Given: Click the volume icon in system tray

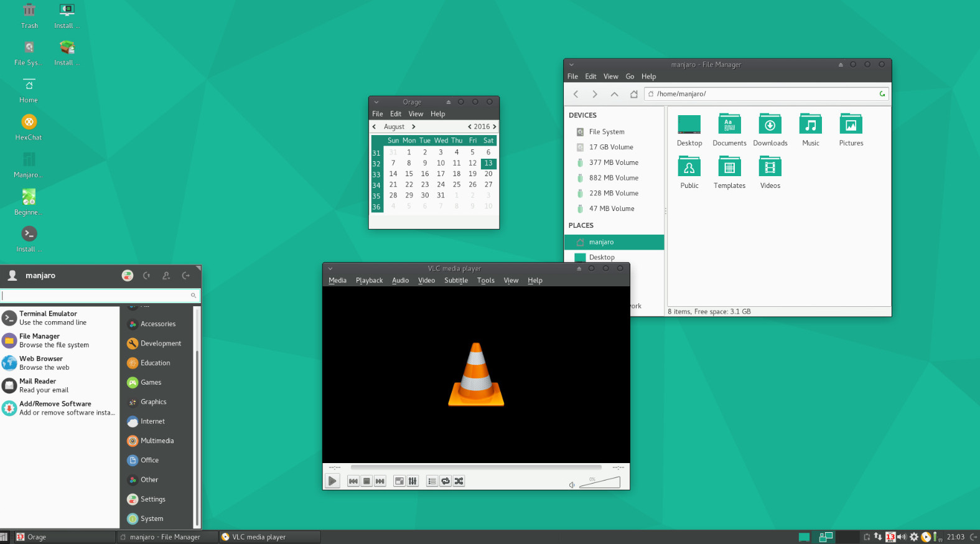Looking at the screenshot, I should click(901, 537).
